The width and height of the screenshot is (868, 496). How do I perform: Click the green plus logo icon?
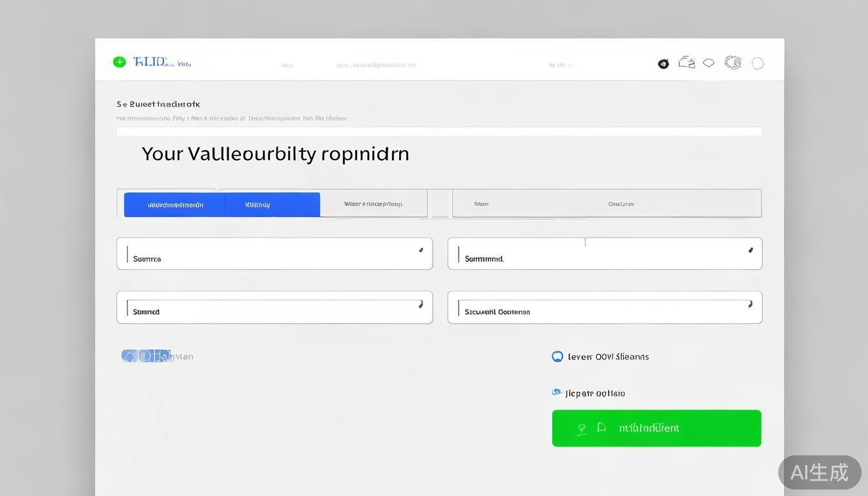[119, 62]
